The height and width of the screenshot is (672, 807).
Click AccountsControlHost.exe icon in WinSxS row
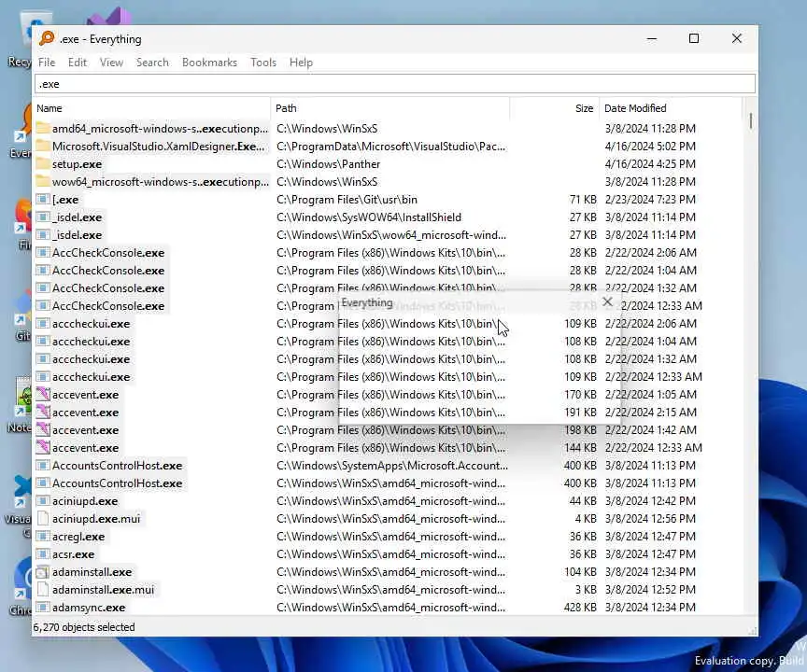[x=43, y=483]
